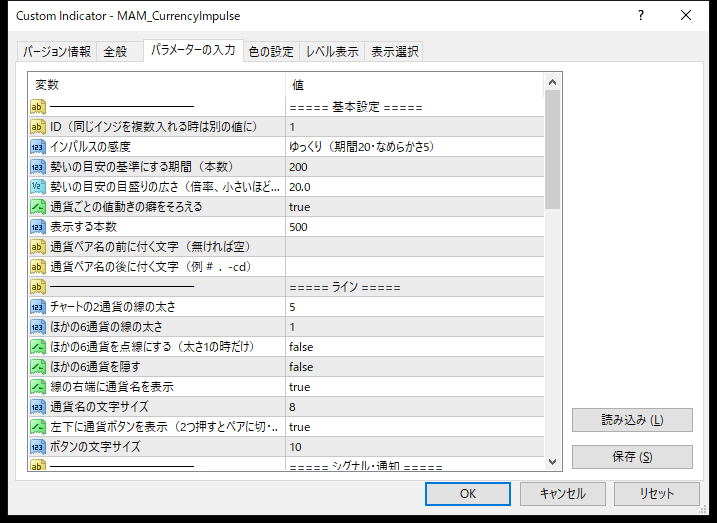717x523 pixels.
Task: Open 色の設定 tab
Action: [x=271, y=51]
